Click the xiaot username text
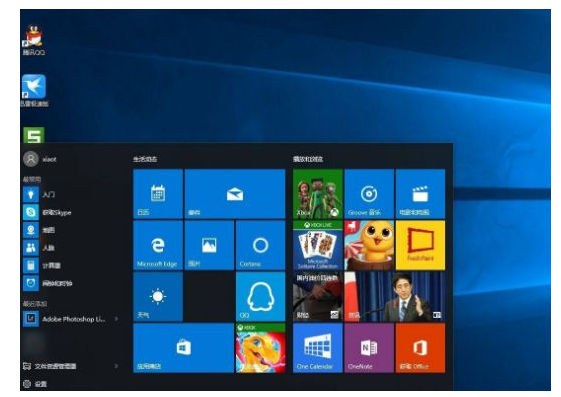This screenshot has width=561, height=397. pos(49,159)
